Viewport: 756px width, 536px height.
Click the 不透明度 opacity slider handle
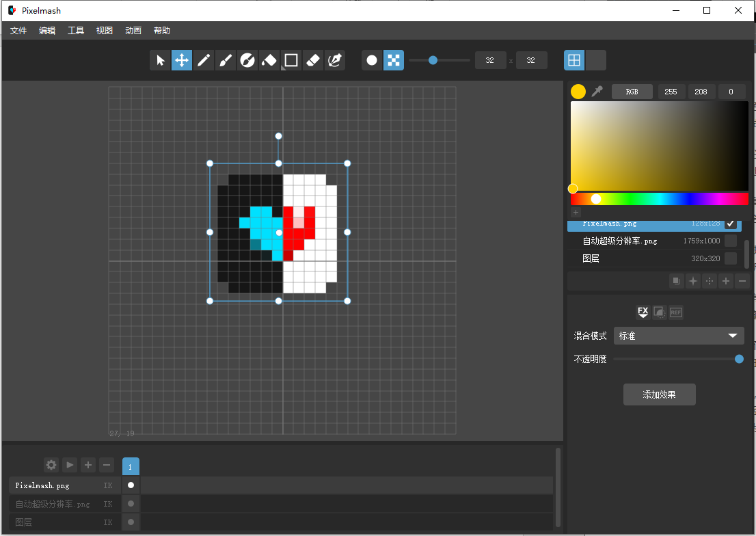coord(739,359)
